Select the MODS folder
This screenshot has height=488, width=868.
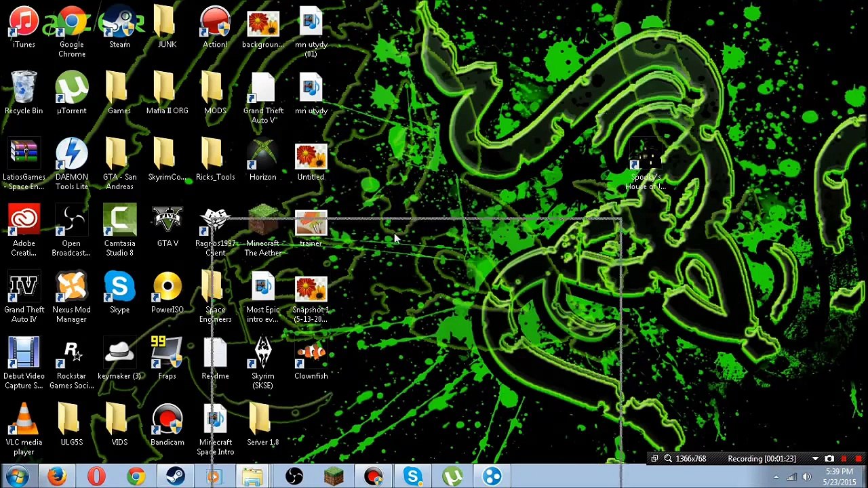[215, 94]
